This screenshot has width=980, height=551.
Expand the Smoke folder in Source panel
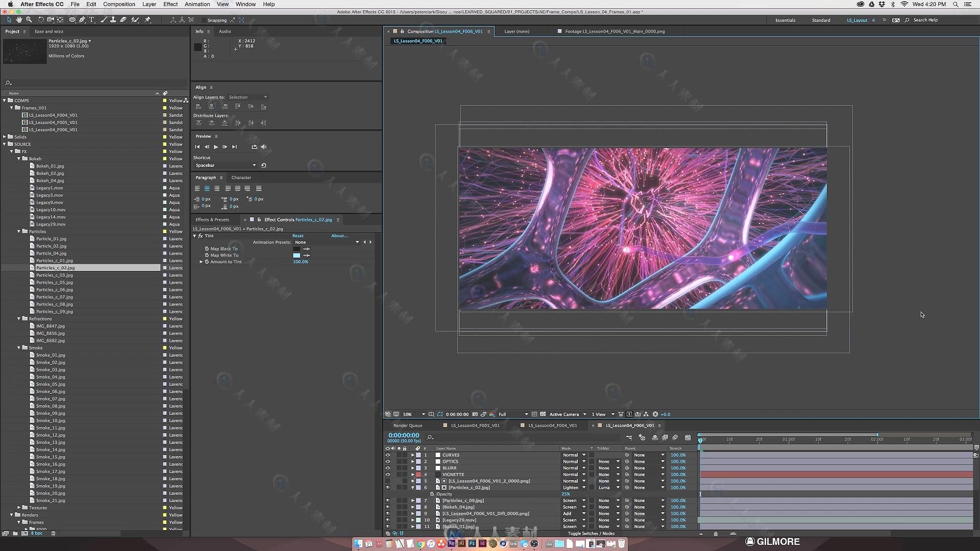pyautogui.click(x=18, y=347)
